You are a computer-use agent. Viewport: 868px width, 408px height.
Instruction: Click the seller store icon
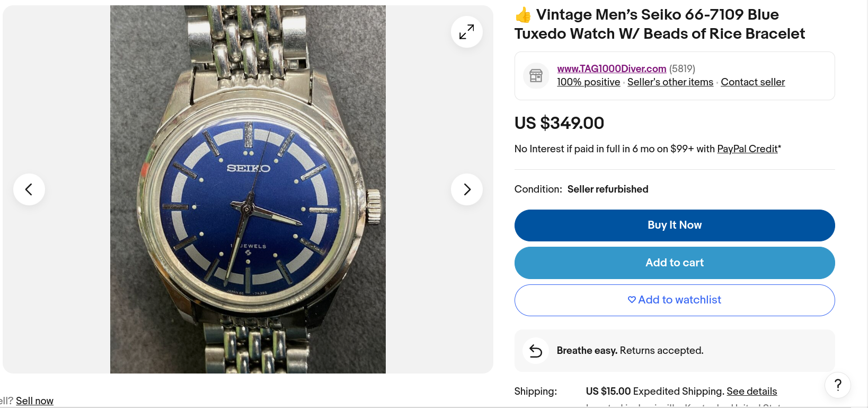coord(536,76)
